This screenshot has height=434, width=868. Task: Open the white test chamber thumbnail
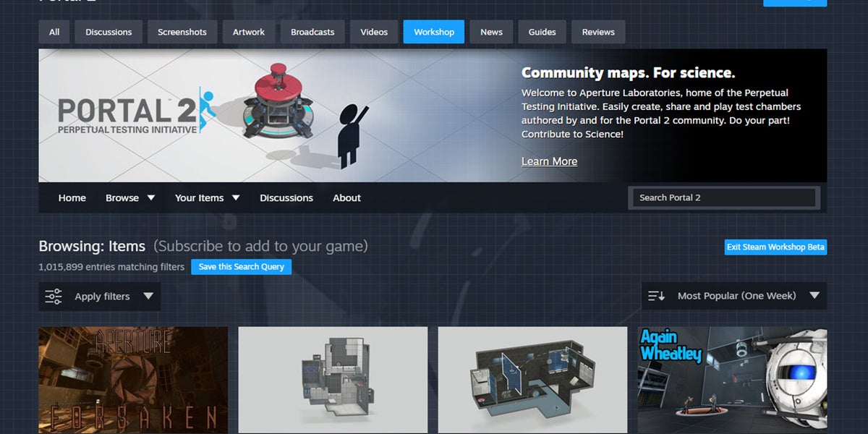(x=333, y=380)
